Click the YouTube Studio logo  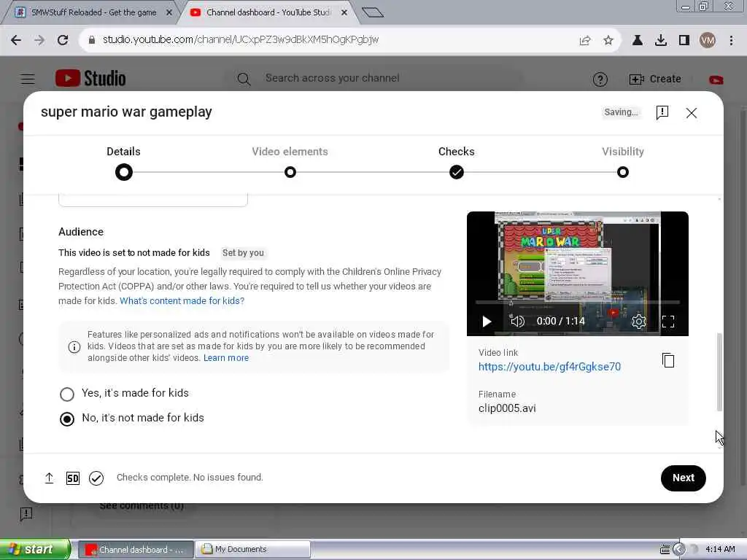pos(90,79)
